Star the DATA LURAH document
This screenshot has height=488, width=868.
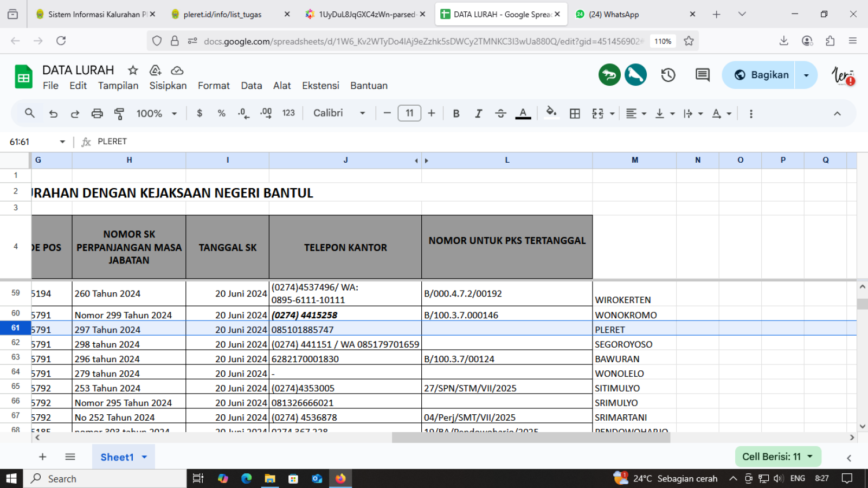pyautogui.click(x=133, y=70)
